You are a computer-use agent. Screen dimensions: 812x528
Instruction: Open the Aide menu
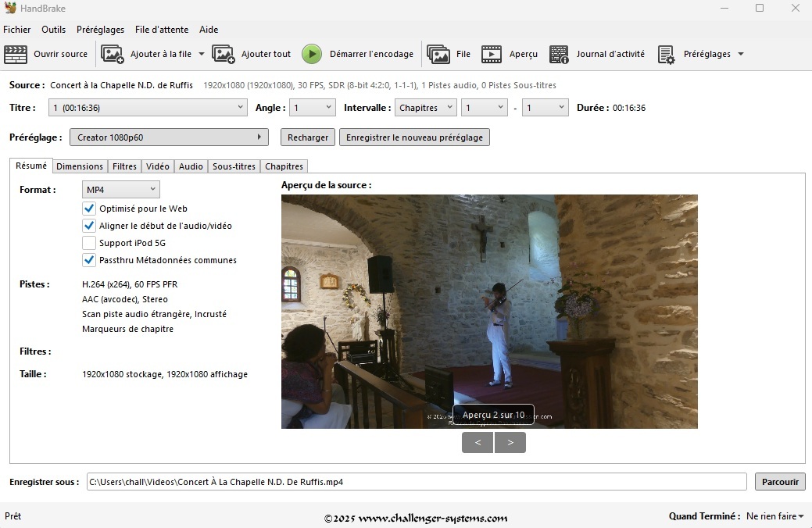209,30
